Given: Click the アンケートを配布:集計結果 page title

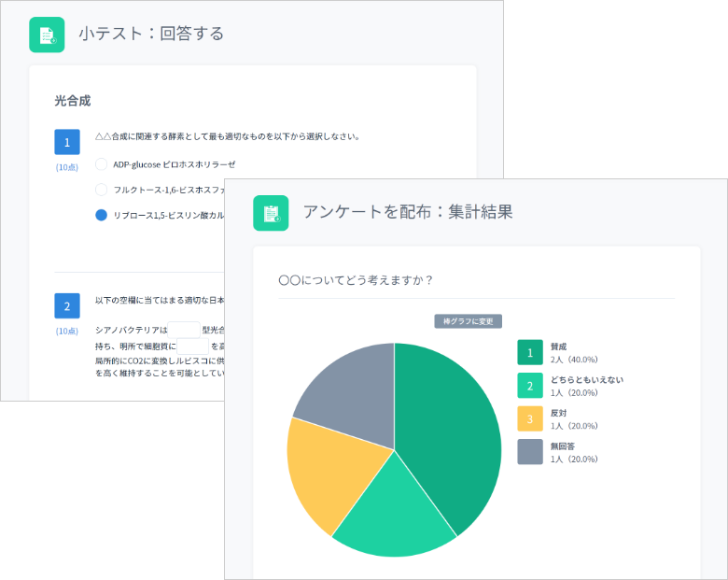Looking at the screenshot, I should pos(408,212).
